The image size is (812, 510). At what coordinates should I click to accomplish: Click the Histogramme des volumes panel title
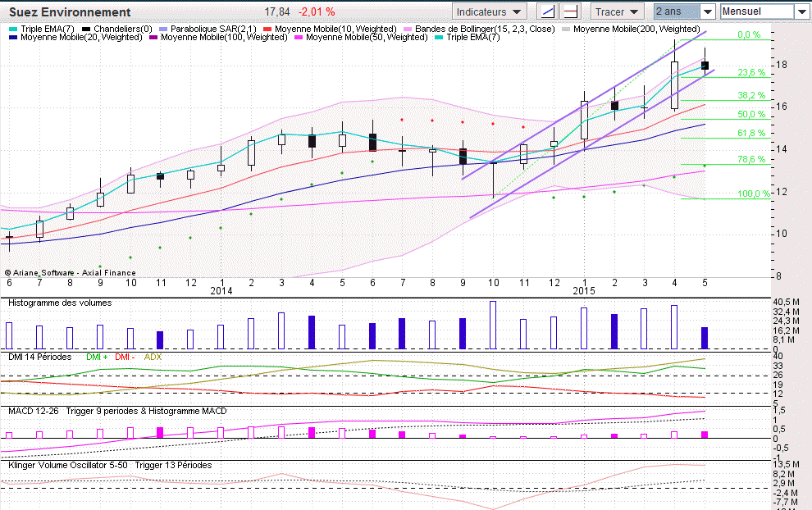pos(60,303)
